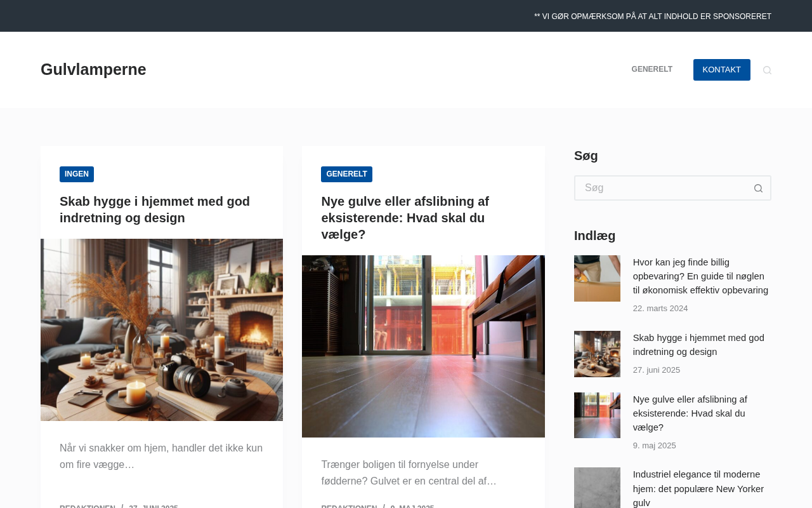The image size is (812, 508).
Task: Click the date '22. marts 2024'
Action: click(x=660, y=309)
